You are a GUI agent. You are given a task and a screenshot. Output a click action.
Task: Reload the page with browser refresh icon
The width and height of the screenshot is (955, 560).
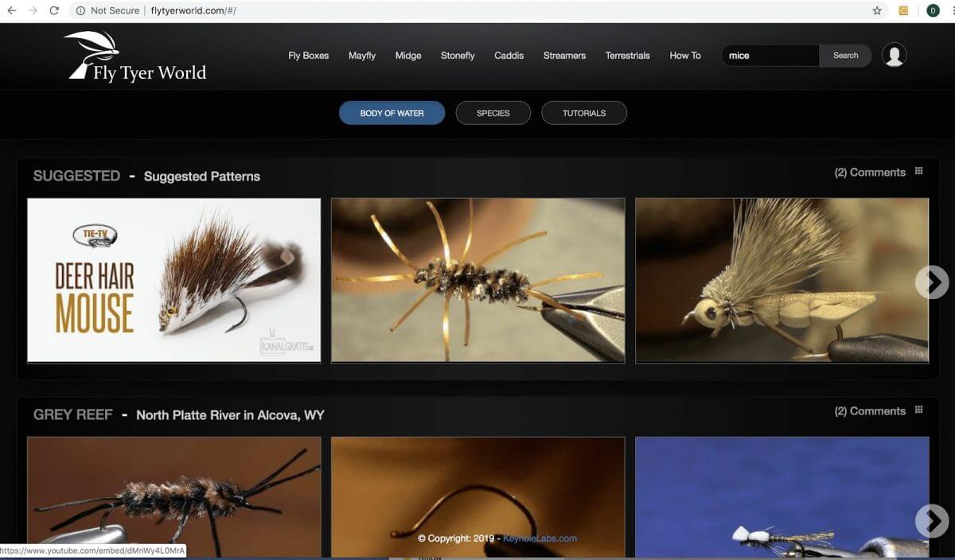pyautogui.click(x=54, y=10)
